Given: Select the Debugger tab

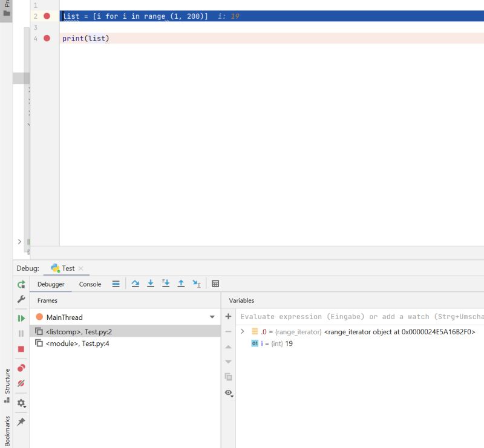Looking at the screenshot, I should [51, 284].
